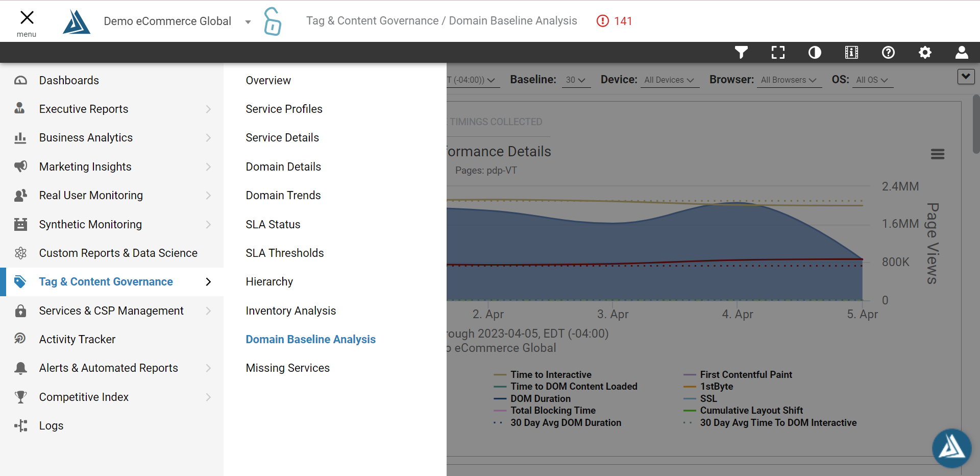Open Service Details submenu item
The height and width of the screenshot is (476, 980).
(x=282, y=137)
